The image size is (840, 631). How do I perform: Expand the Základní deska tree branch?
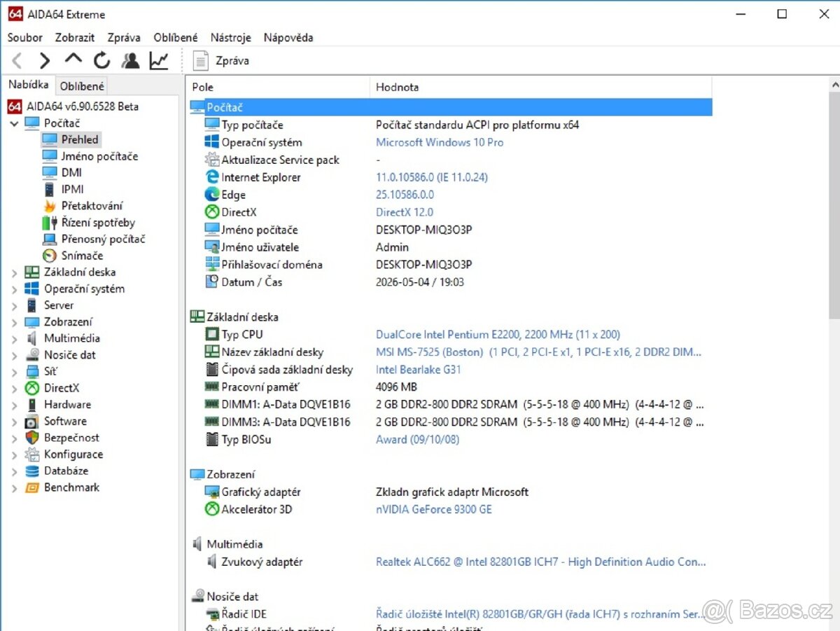(14, 272)
